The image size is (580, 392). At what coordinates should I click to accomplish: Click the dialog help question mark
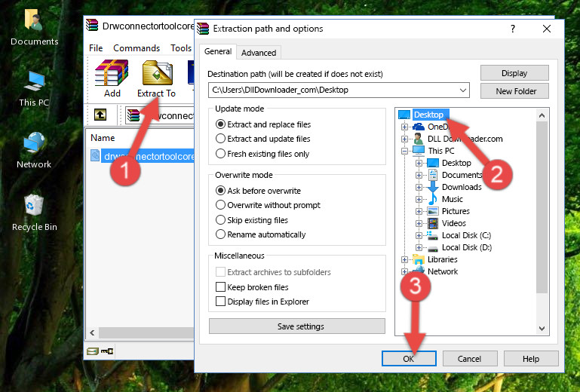click(x=513, y=29)
